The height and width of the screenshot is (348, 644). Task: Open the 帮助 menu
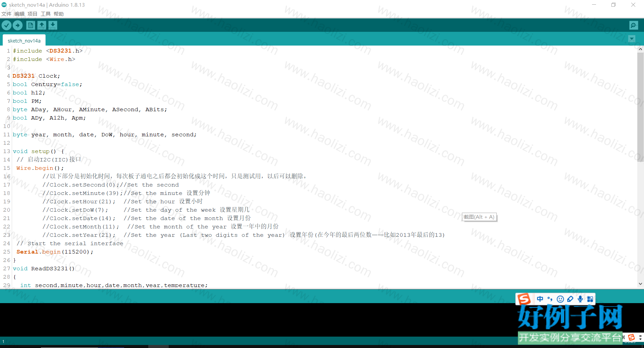[x=59, y=14]
